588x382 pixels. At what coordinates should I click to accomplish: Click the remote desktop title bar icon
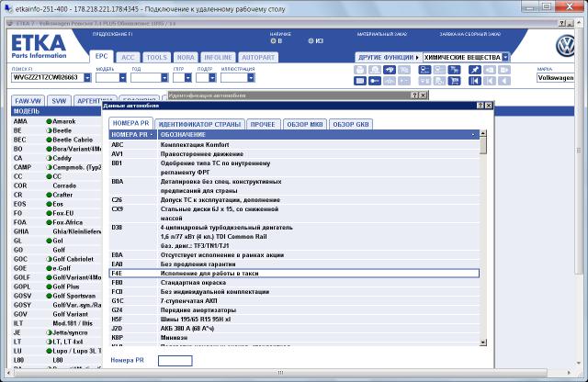pos(8,8)
